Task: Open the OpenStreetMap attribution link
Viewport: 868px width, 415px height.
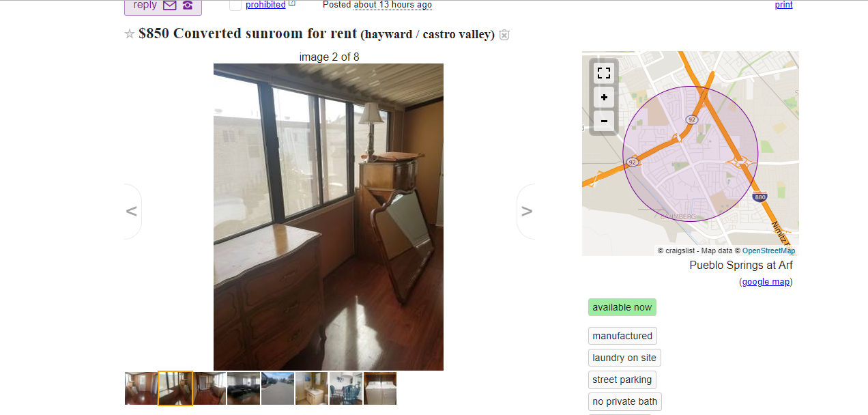Action: 768,251
